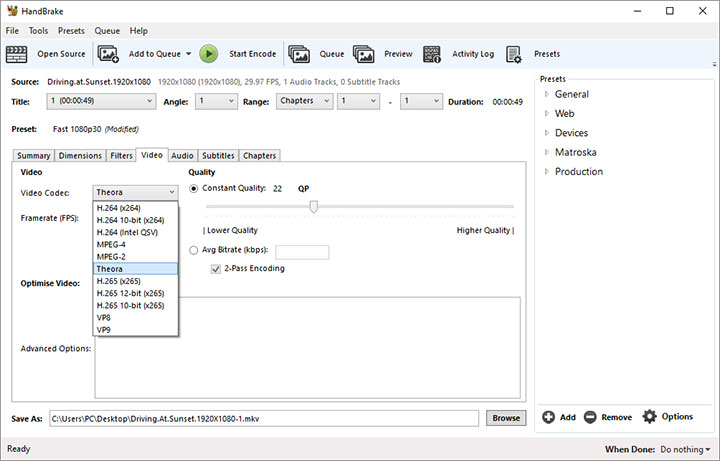Image resolution: width=720 pixels, height=461 pixels.
Task: Toggle the 2-Pass Encoding checkbox
Action: (x=215, y=268)
